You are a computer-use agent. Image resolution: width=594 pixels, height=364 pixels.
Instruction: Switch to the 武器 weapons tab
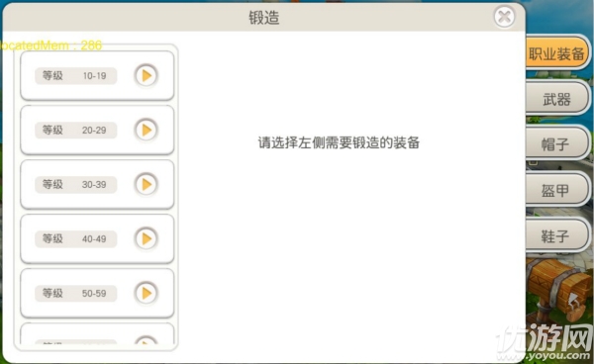[556, 99]
